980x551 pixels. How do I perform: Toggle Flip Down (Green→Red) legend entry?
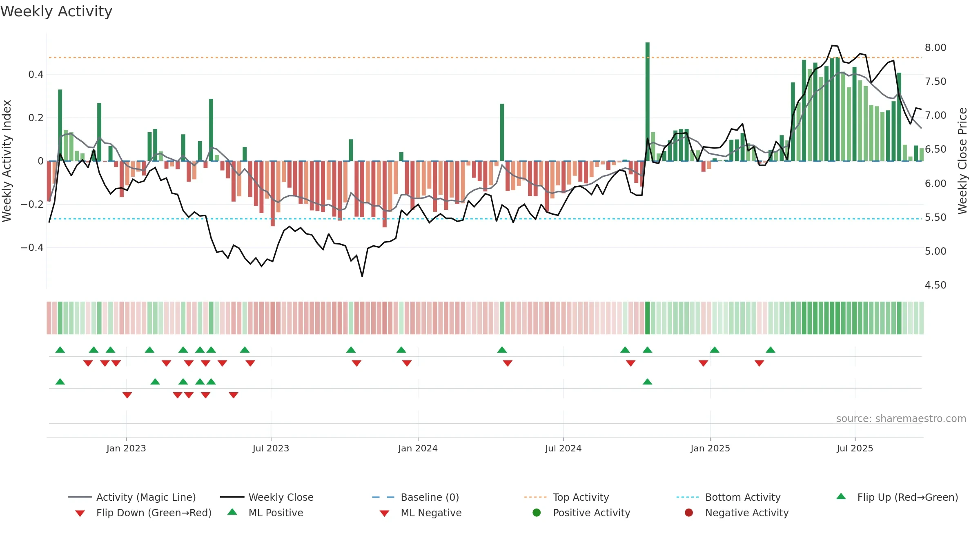pyautogui.click(x=143, y=513)
